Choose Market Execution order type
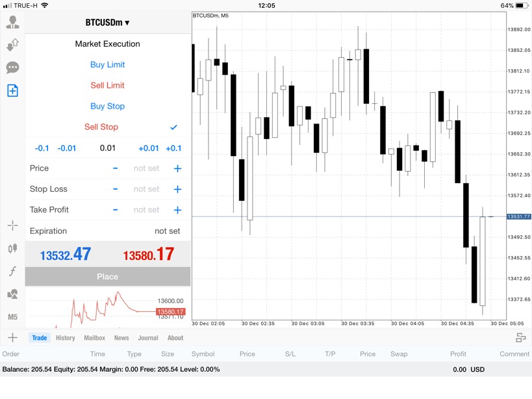This screenshot has height=399, width=532. tap(107, 44)
